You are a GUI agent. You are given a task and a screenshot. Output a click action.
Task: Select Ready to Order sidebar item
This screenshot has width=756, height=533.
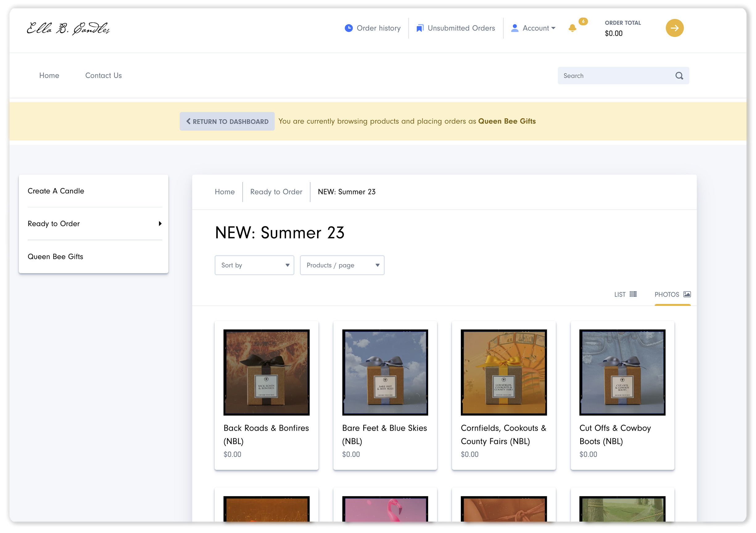point(54,224)
